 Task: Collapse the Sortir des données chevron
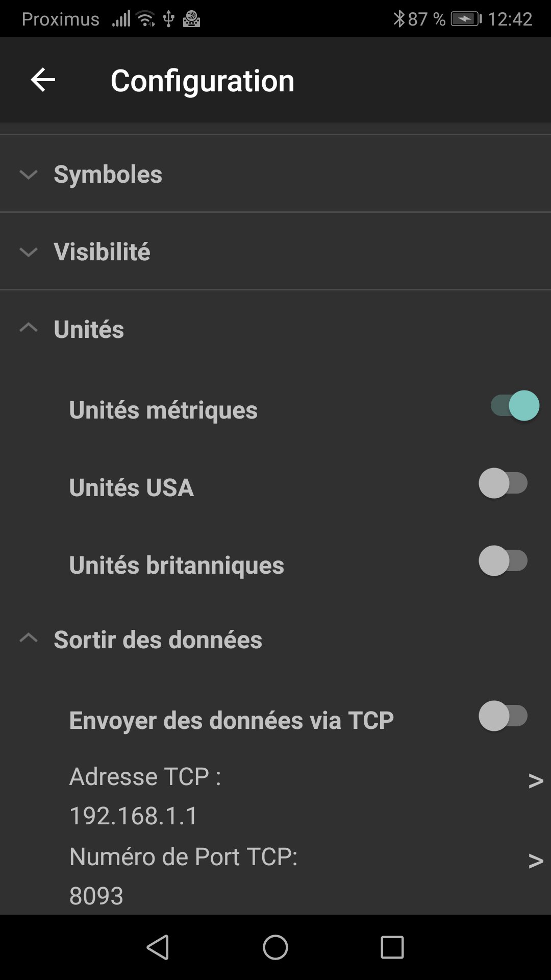(29, 638)
